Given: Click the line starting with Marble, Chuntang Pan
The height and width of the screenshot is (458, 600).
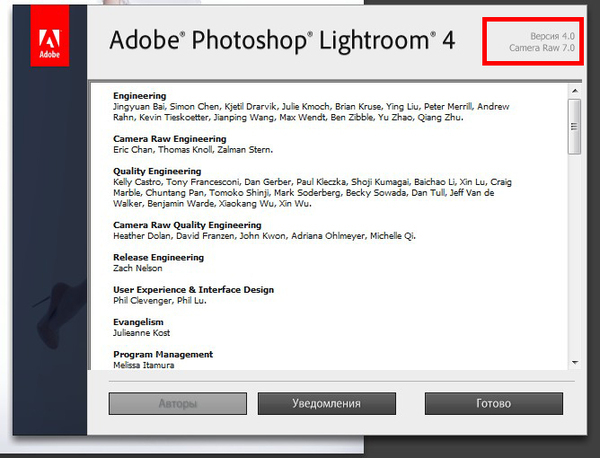Looking at the screenshot, I should coord(303,192).
